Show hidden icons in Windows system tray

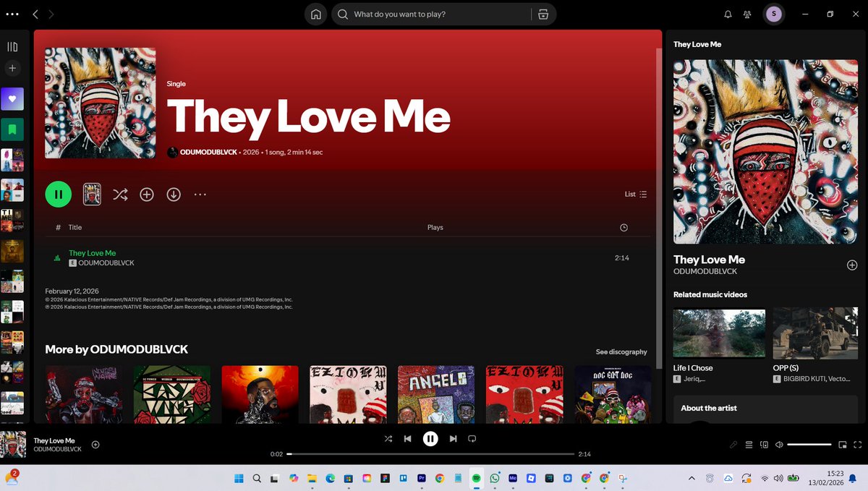pos(692,478)
